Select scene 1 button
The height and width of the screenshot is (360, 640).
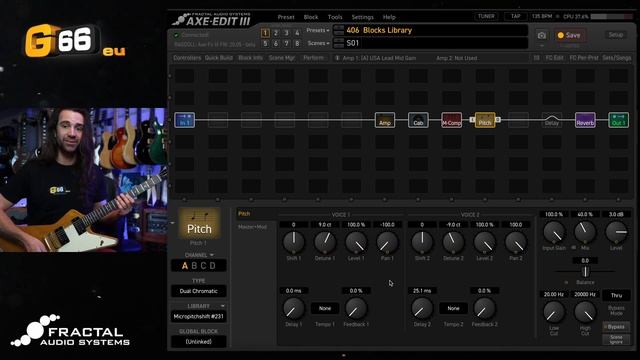[265, 33]
